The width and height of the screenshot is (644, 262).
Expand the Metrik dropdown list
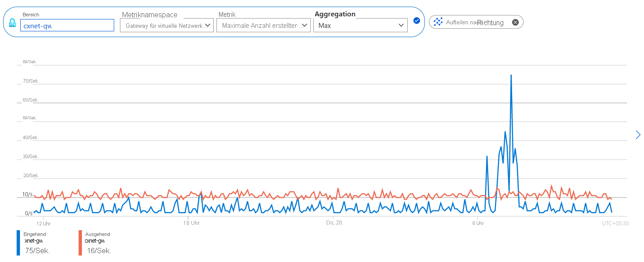coord(263,26)
